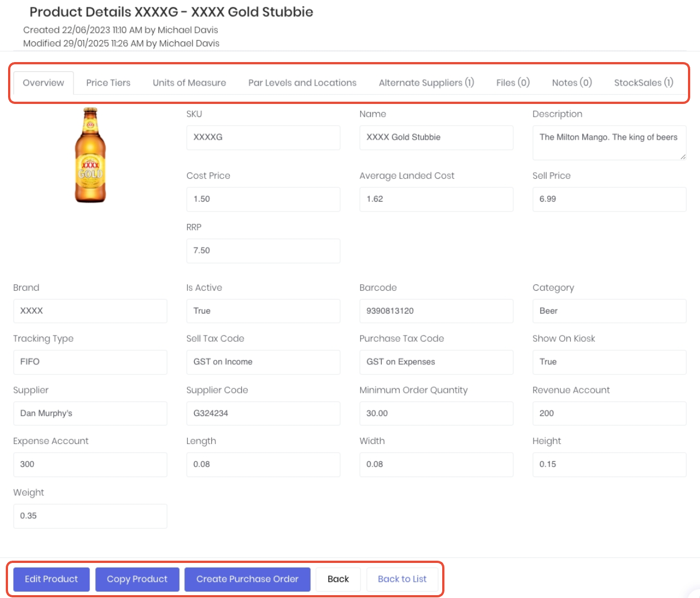This screenshot has height=598, width=700.
Task: Click the Category field showing Beer
Action: [x=609, y=311]
